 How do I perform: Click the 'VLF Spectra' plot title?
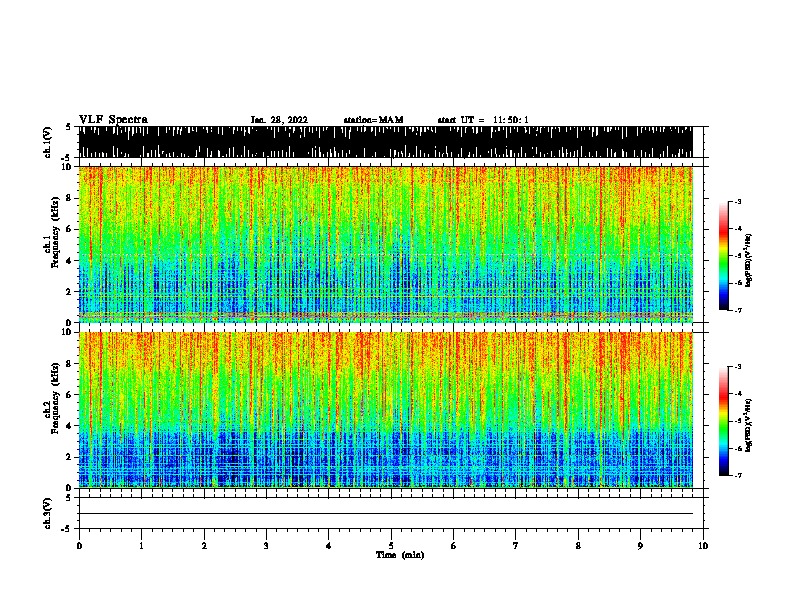113,120
